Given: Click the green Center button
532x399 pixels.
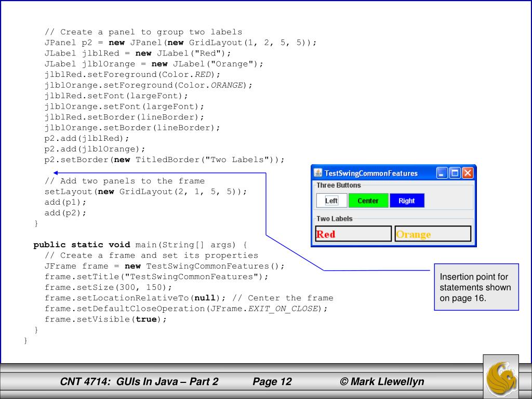Looking at the screenshot, I should coord(368,201).
